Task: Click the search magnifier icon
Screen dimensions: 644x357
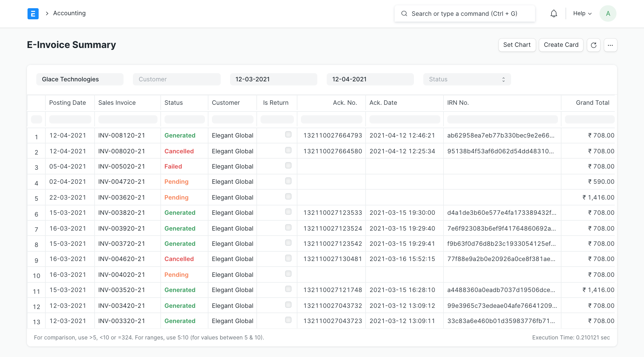Action: 404,13
